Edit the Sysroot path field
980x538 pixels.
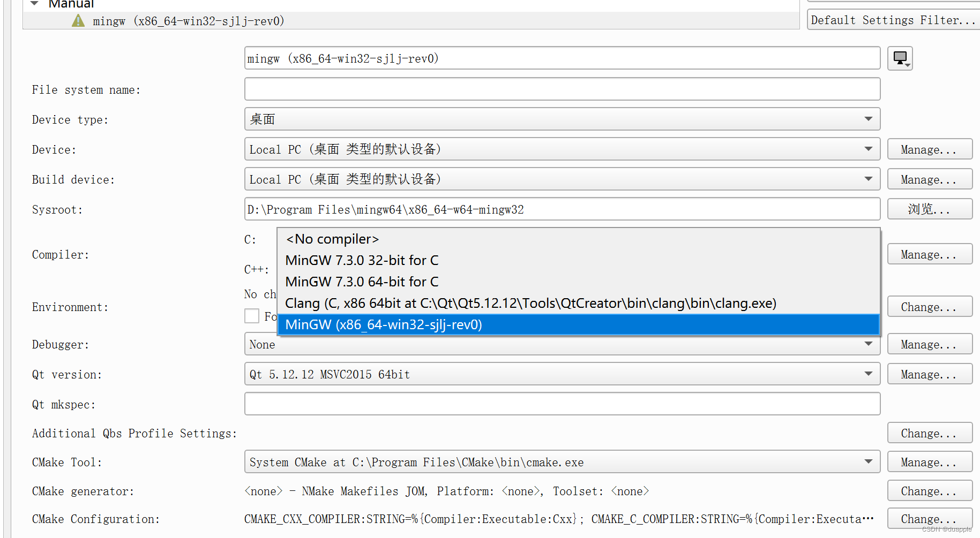562,209
